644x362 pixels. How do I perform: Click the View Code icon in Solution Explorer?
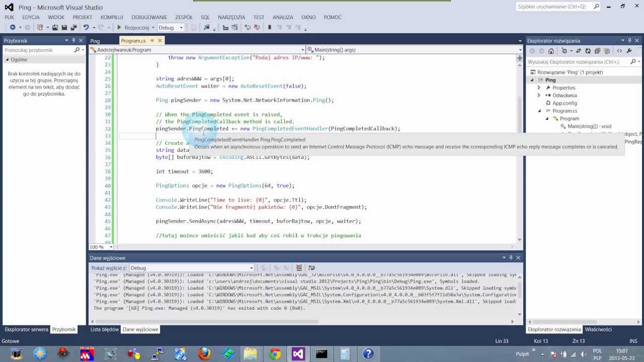[x=619, y=51]
